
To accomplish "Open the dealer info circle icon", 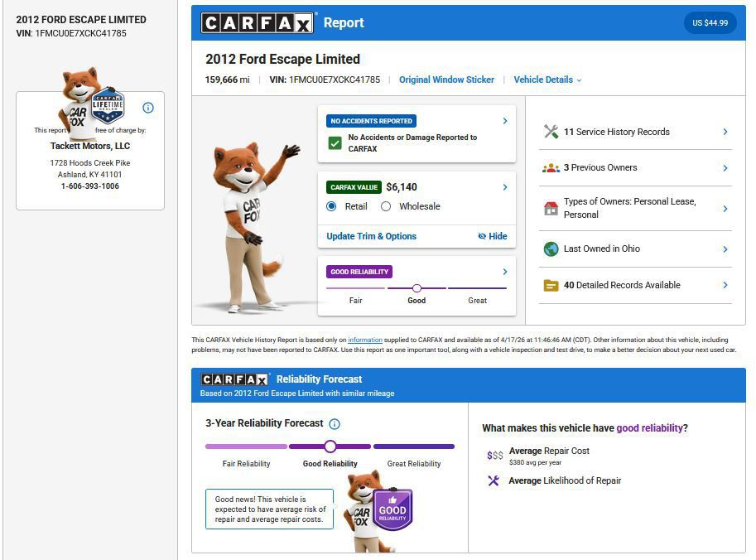I will click(148, 108).
